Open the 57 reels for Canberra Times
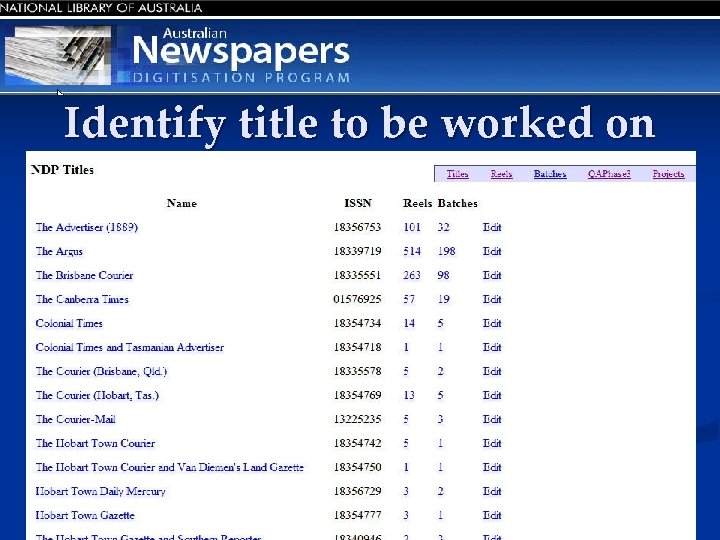The height and width of the screenshot is (540, 720). click(x=409, y=299)
